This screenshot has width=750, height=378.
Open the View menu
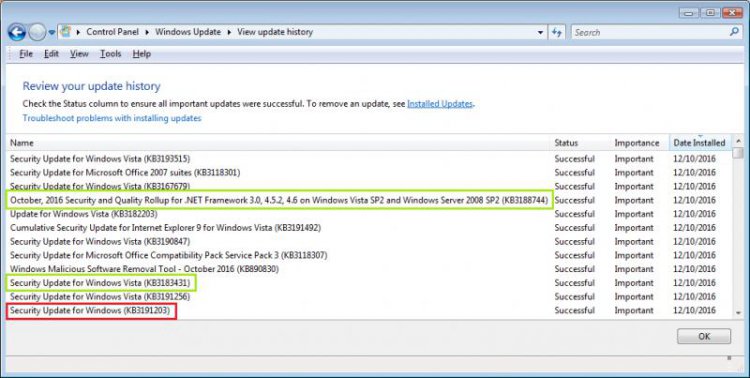pos(79,54)
